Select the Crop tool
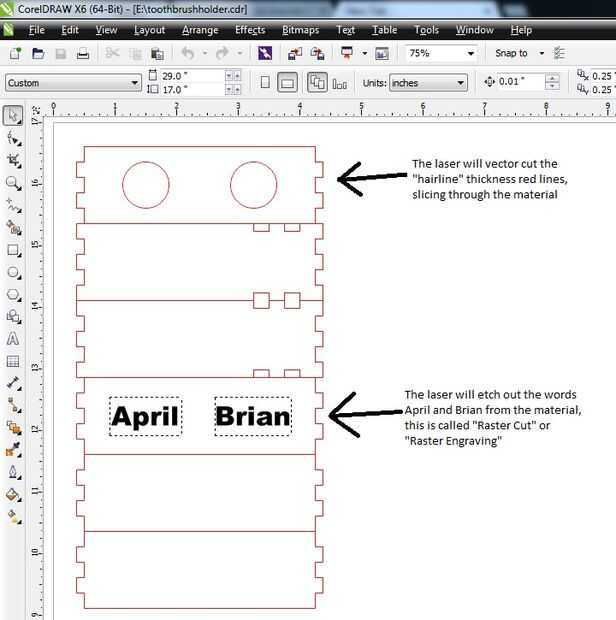Image resolution: width=616 pixels, height=620 pixels. tap(13, 161)
